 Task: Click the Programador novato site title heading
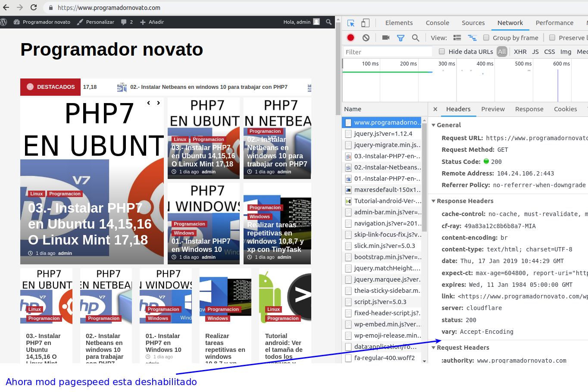(112, 50)
